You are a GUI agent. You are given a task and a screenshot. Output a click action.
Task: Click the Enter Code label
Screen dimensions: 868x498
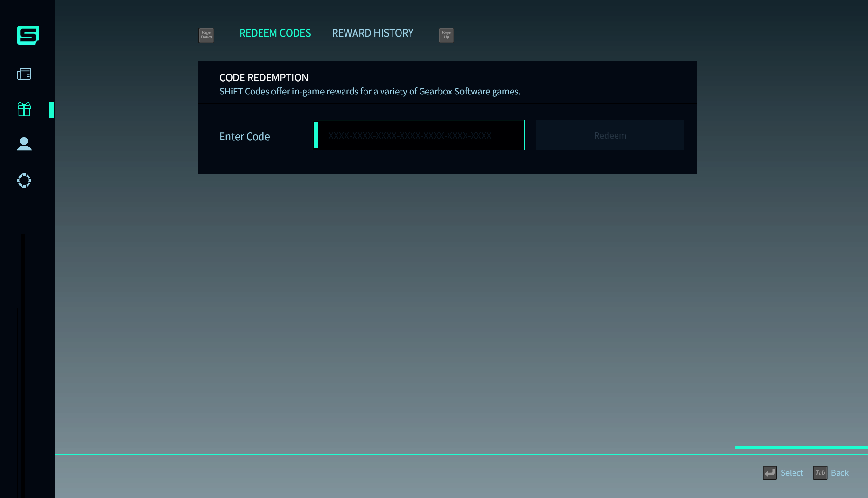point(244,136)
